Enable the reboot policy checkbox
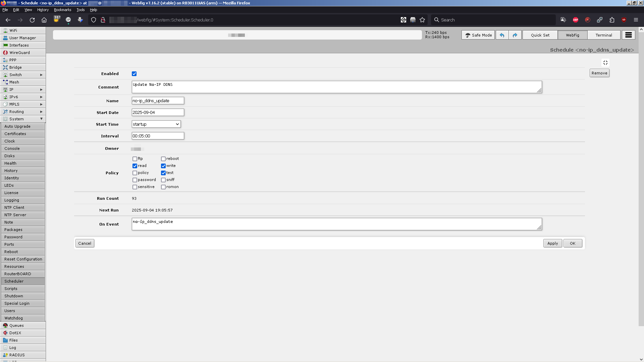Image resolution: width=644 pixels, height=362 pixels. pos(163,158)
